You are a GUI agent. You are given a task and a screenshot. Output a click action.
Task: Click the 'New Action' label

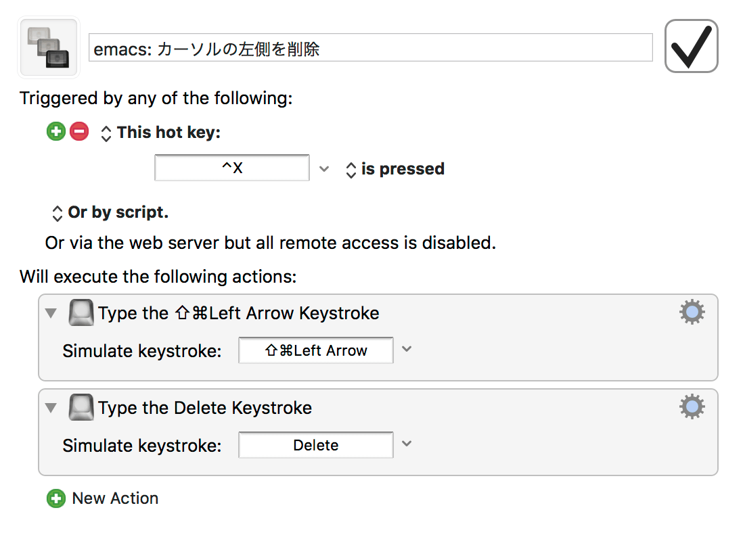tap(115, 498)
